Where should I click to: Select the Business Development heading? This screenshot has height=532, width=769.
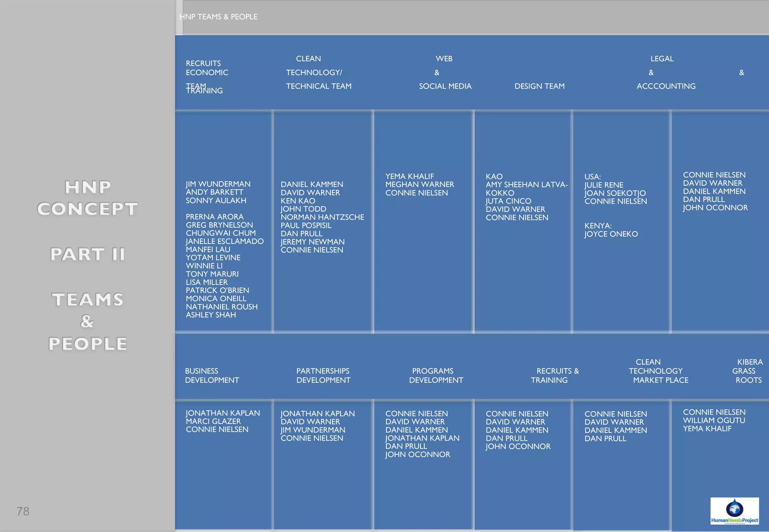click(212, 376)
